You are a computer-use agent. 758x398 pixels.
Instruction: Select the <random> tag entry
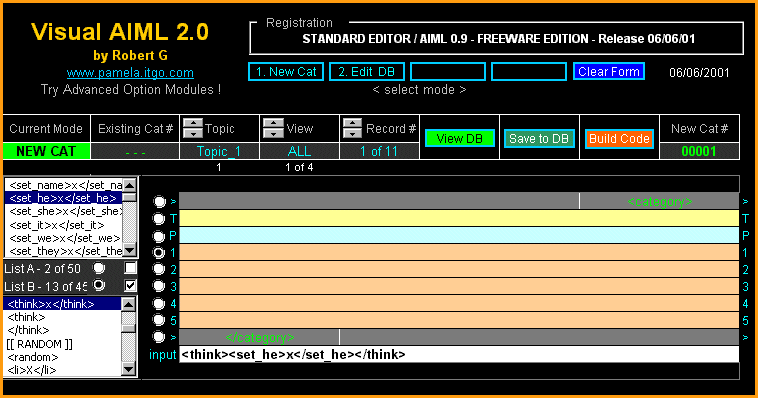click(62, 357)
